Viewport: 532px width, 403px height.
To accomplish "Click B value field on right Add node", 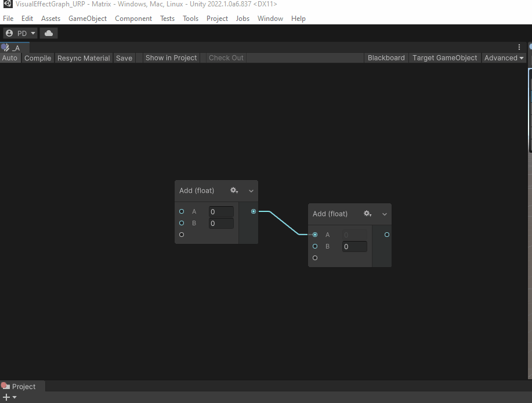I will coord(354,246).
